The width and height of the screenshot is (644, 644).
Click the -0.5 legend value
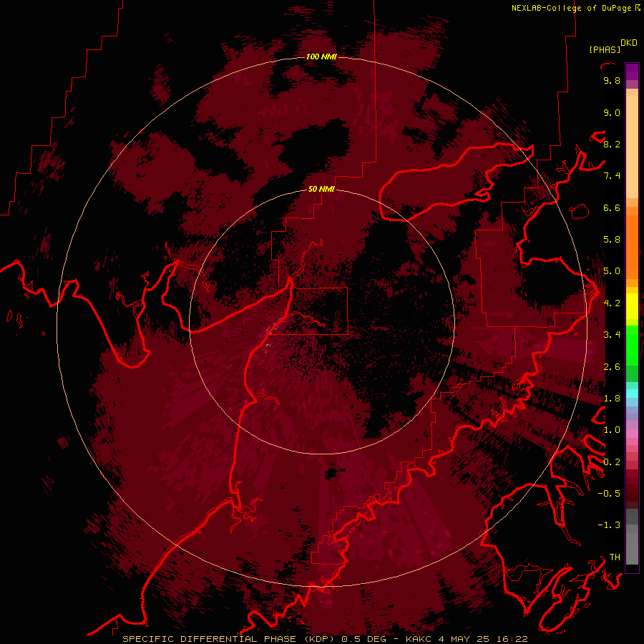609,494
